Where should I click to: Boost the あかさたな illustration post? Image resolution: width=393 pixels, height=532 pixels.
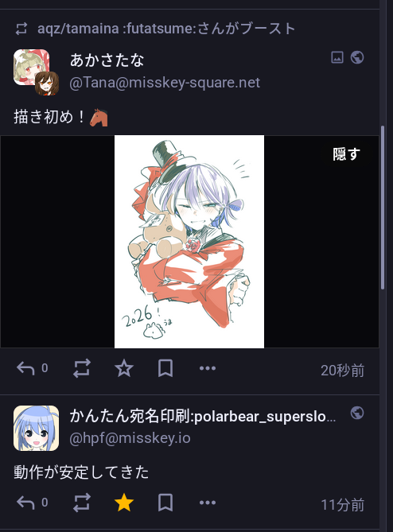(82, 368)
